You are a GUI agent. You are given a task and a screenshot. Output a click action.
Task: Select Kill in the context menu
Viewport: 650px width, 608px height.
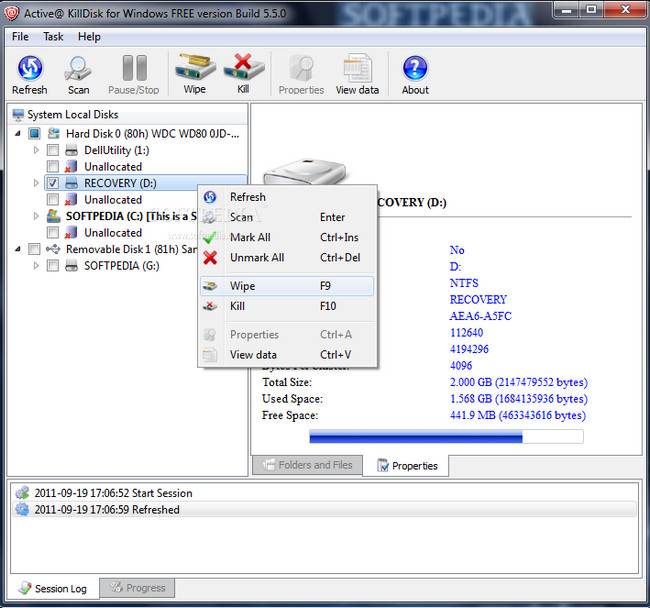[x=237, y=306]
